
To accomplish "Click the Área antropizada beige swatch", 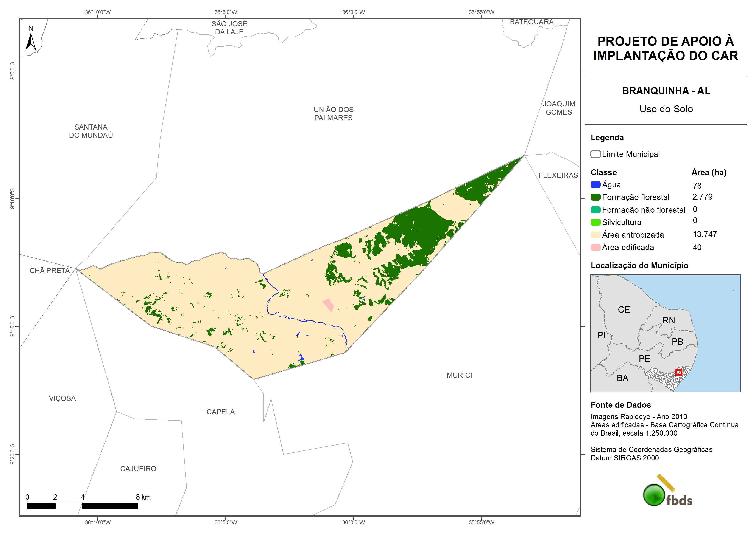I will coord(595,235).
